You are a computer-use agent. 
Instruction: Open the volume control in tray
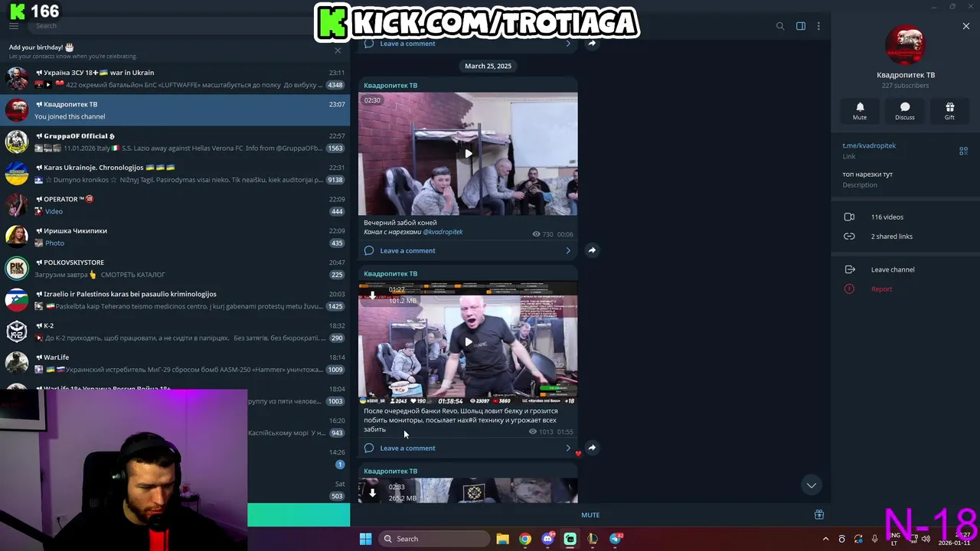pyautogui.click(x=926, y=540)
